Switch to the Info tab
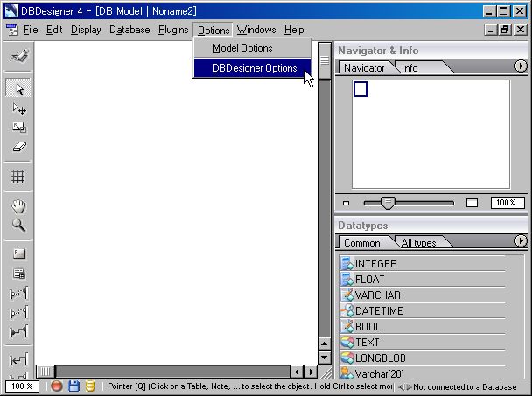Screen dimensions: 532x396 pyautogui.click(x=409, y=68)
